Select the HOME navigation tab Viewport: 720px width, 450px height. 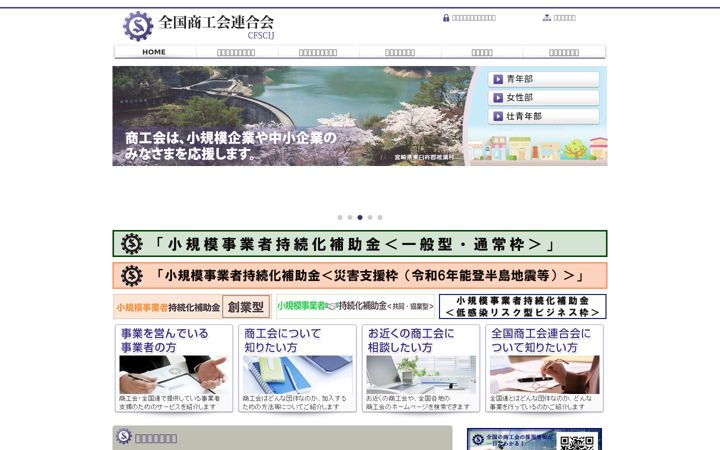click(154, 52)
